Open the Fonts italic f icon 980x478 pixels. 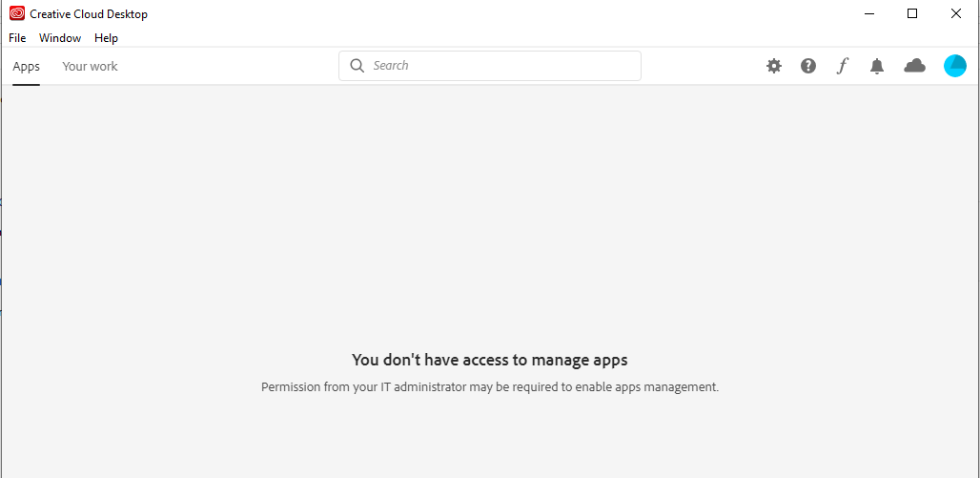click(x=843, y=66)
